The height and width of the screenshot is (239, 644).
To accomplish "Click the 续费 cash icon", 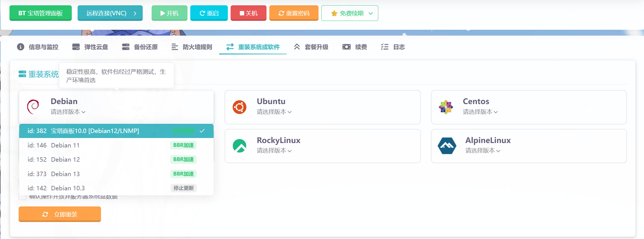I will [x=346, y=47].
